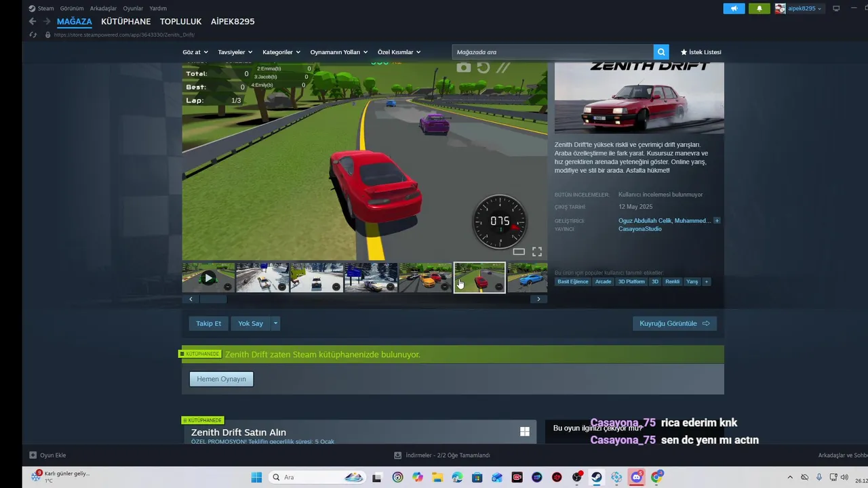Show hidden system tray icons chevron
Viewport: 868px width, 488px height.
(x=790, y=477)
